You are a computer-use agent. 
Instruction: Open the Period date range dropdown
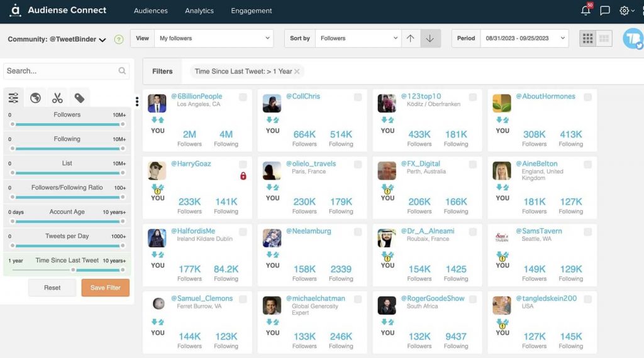[x=525, y=38]
